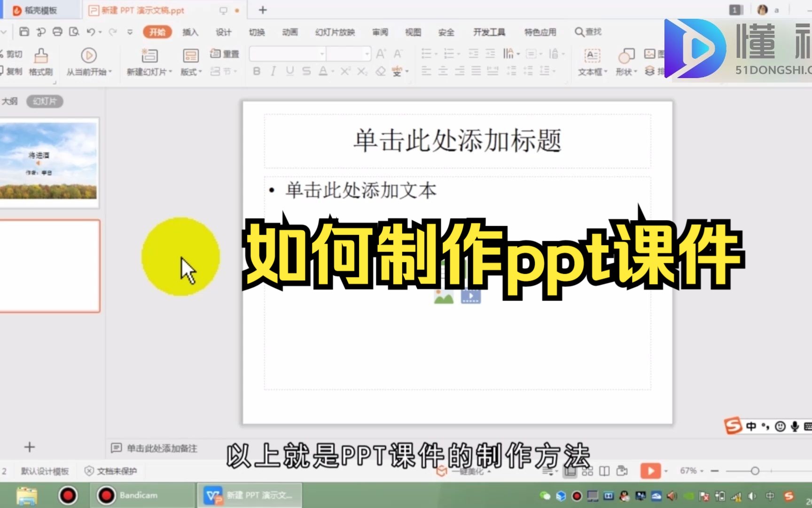Start slideshow with the orange play icon
Screen dimensions: 812x508
tap(650, 471)
